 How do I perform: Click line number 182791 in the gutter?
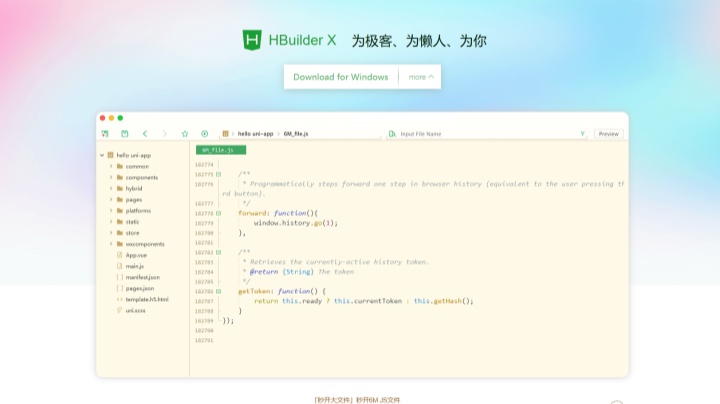point(204,340)
